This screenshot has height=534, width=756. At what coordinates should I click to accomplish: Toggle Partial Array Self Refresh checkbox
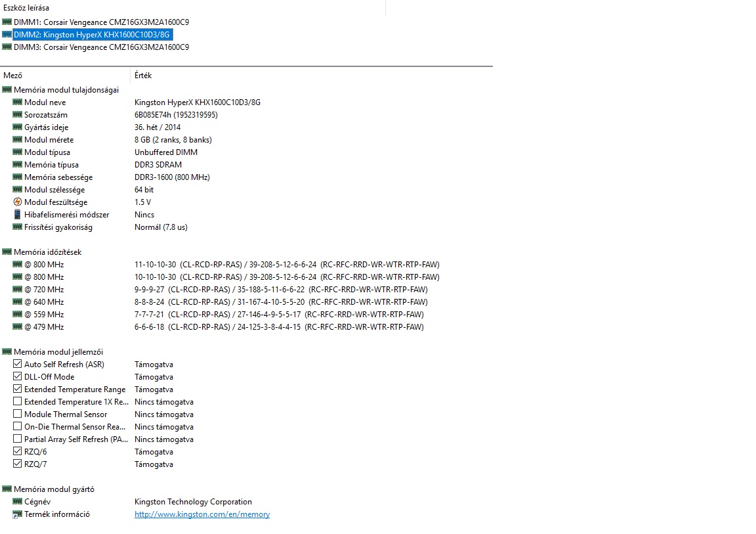coord(17,439)
